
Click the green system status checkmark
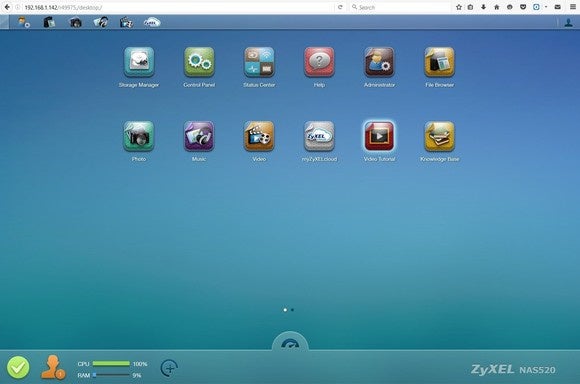(x=18, y=367)
